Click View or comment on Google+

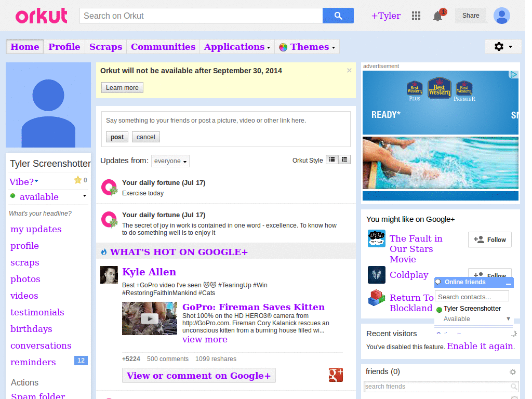199,376
